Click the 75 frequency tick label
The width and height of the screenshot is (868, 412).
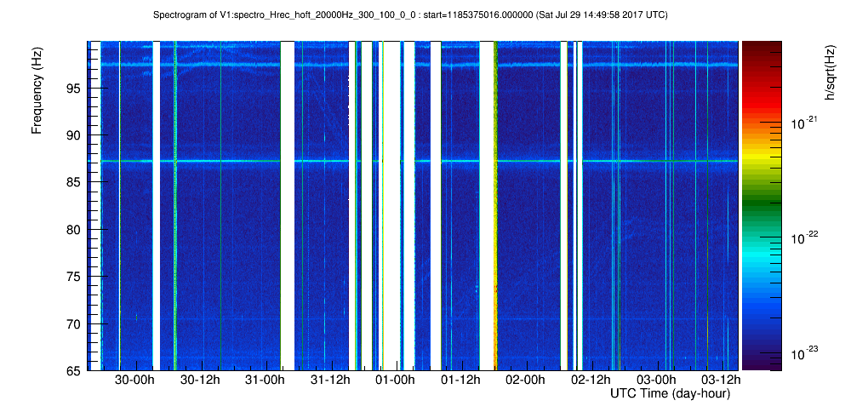[75, 277]
